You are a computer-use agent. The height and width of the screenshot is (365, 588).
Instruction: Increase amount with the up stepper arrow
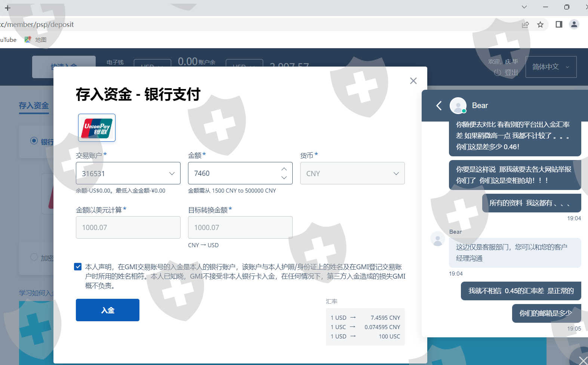pyautogui.click(x=284, y=169)
